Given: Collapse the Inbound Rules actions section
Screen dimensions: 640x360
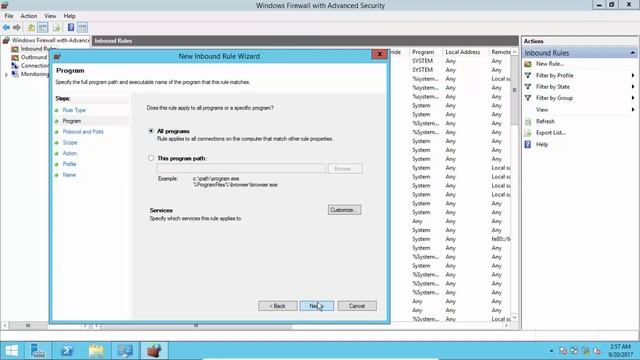Looking at the screenshot, I should pos(632,53).
